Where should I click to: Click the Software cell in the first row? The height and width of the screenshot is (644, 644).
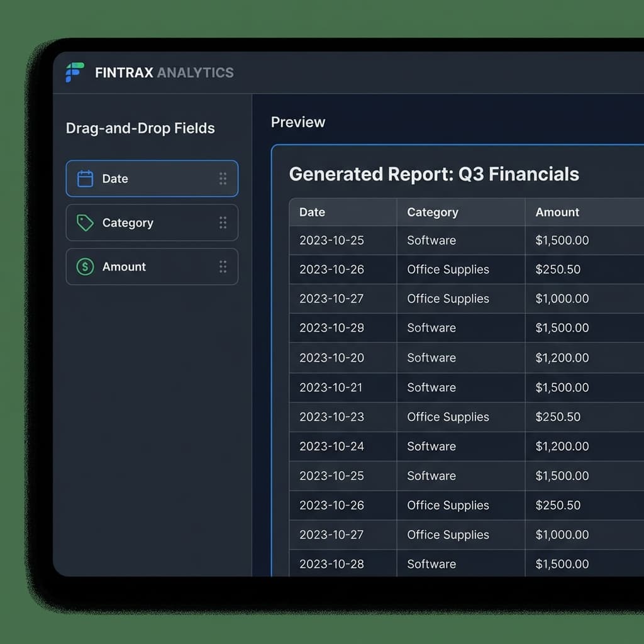(431, 240)
